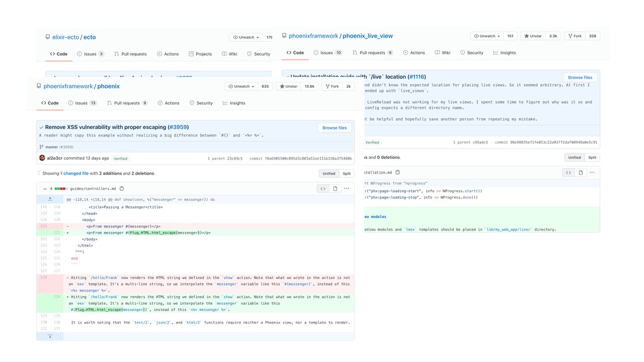The image size is (644, 362).
Task: Open Unwatch dropdown in the ecto window
Action: pyautogui.click(x=246, y=37)
